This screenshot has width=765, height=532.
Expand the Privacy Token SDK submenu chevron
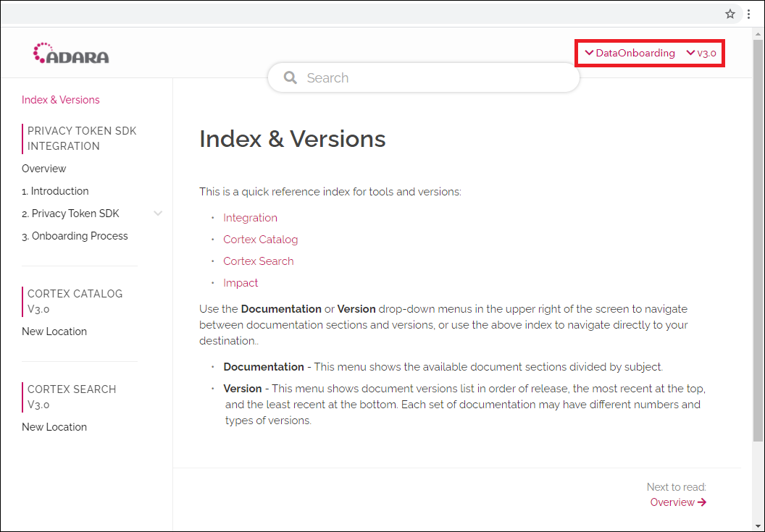pyautogui.click(x=158, y=214)
